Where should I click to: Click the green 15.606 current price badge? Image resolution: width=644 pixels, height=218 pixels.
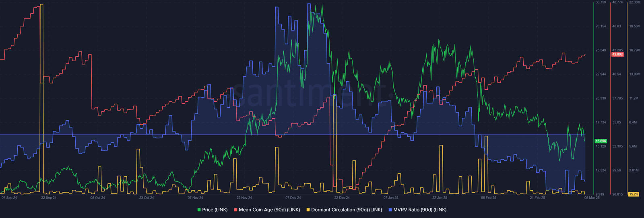(601, 141)
